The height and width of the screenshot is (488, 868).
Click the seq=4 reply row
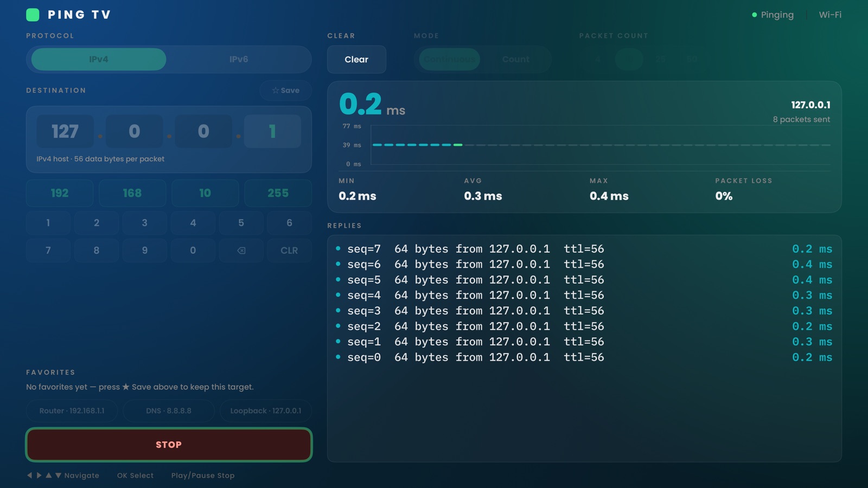point(584,296)
